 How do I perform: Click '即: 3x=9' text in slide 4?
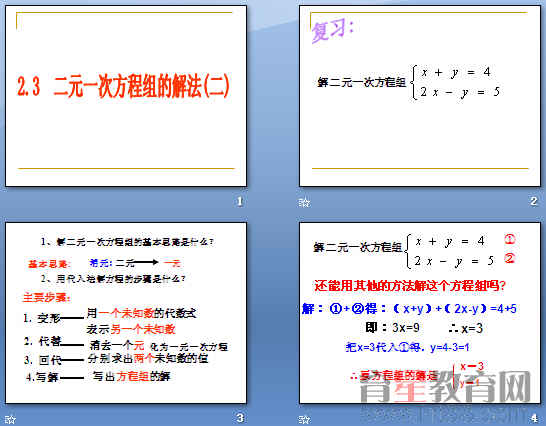click(x=392, y=328)
